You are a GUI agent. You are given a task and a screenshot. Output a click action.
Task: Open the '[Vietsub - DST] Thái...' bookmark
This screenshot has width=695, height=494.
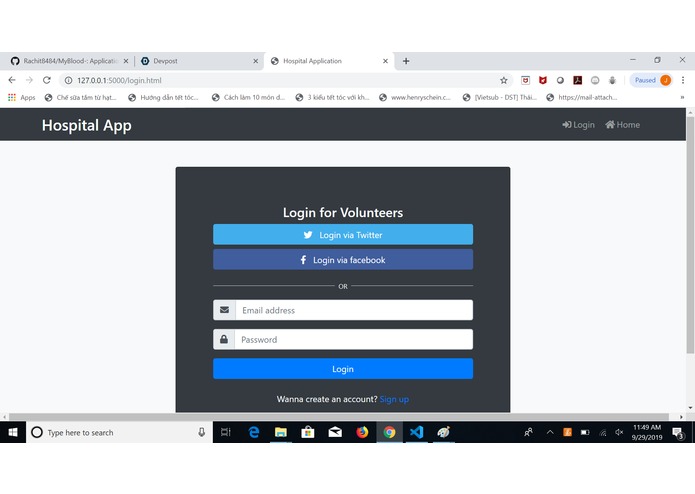click(500, 97)
